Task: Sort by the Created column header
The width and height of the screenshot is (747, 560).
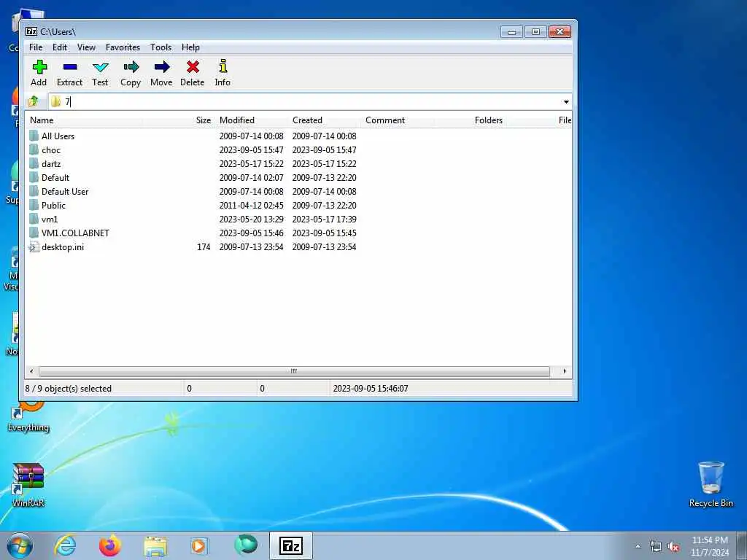Action: pyautogui.click(x=325, y=120)
